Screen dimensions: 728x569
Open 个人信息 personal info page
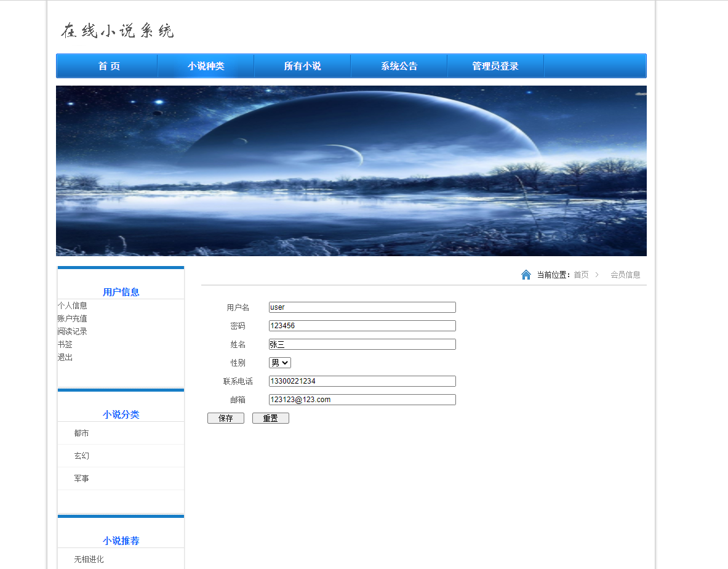(72, 305)
